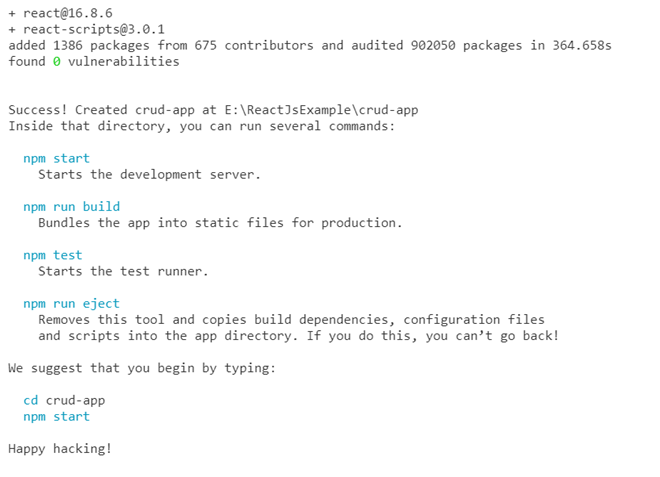
Task: Click the 'cd crud-app' command line
Action: 64,401
